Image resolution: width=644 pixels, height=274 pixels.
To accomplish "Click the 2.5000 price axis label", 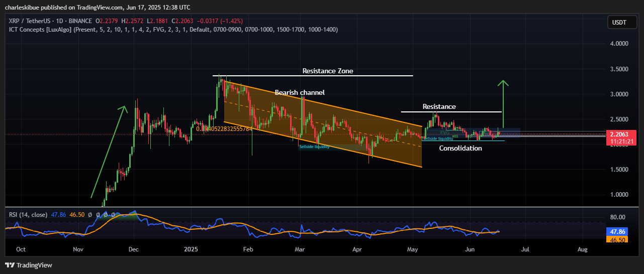I will (619, 119).
